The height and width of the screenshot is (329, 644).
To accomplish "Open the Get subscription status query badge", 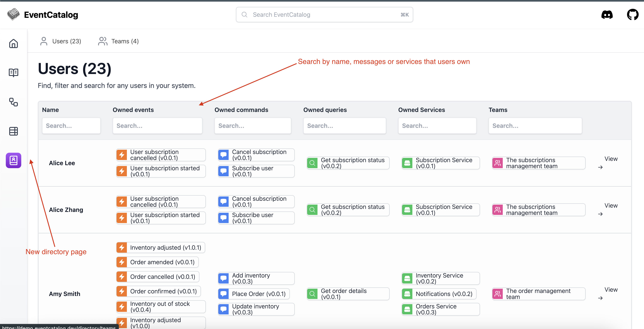I will [x=348, y=163].
